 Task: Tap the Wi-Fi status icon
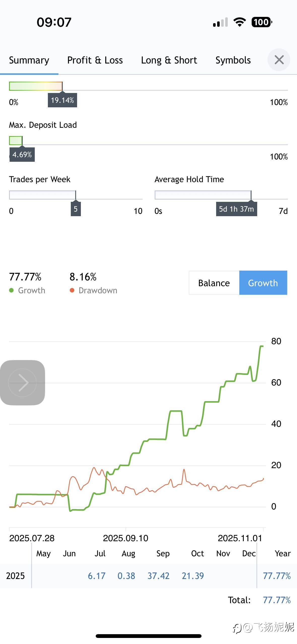240,22
